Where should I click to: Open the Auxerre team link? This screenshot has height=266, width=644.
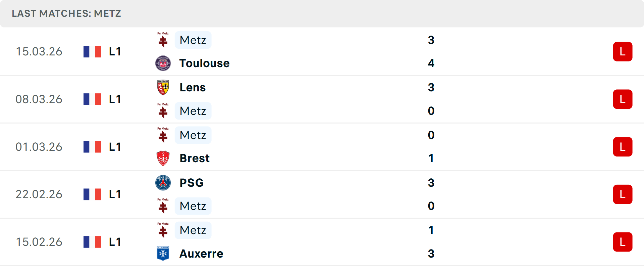pos(201,254)
